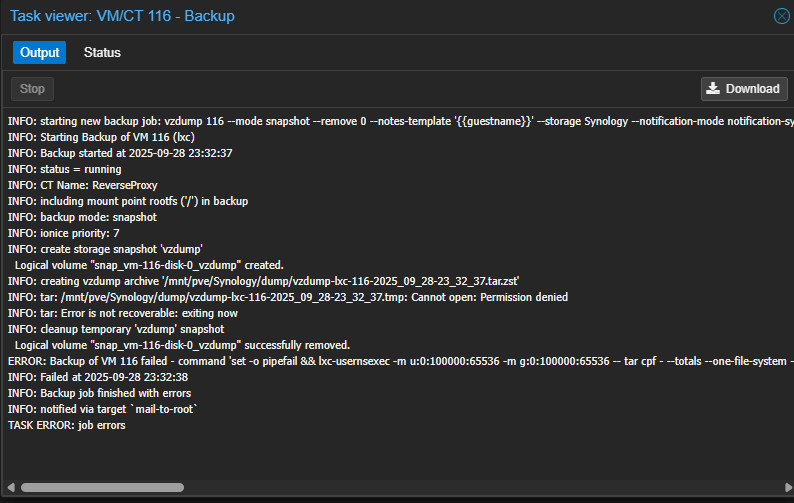Screen dimensions: 794x503
Task: Click the 'Permission denied' tar error line
Action: coord(288,297)
